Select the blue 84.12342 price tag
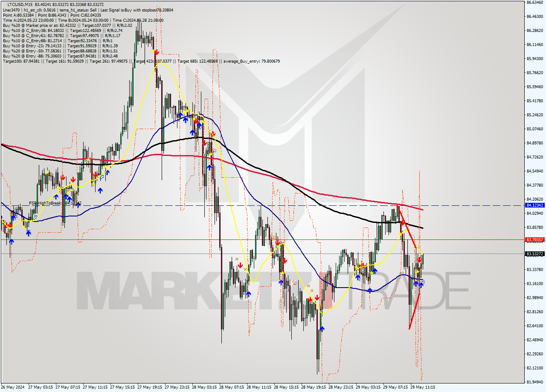546x392 pixels. point(534,205)
